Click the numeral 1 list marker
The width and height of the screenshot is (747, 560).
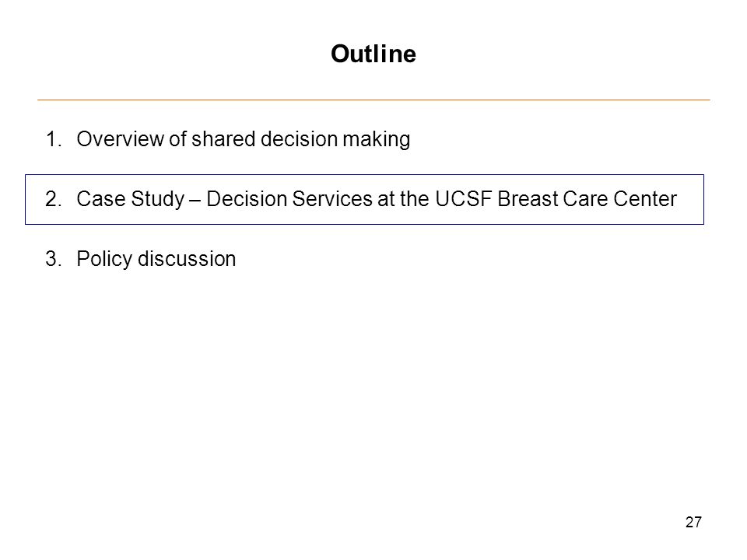coord(54,139)
